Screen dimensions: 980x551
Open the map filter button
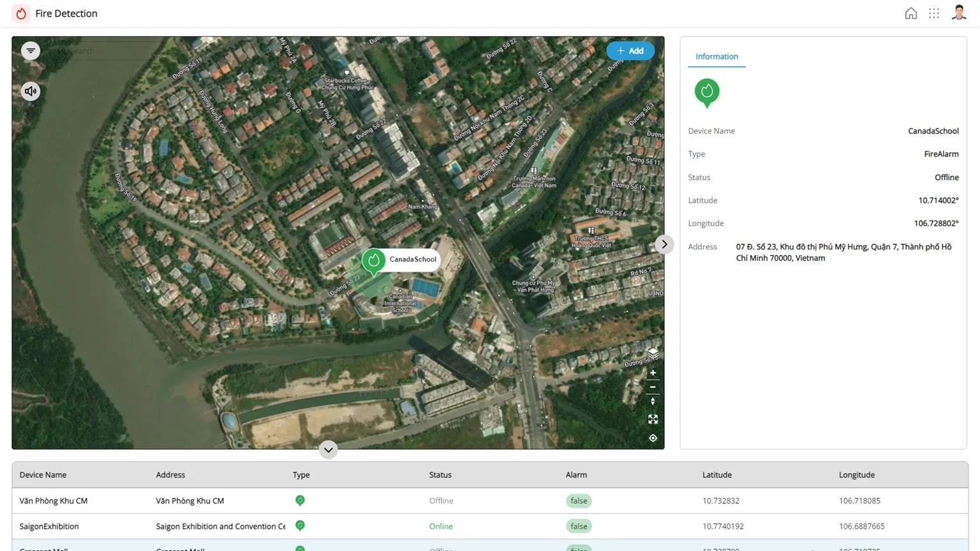(31, 51)
